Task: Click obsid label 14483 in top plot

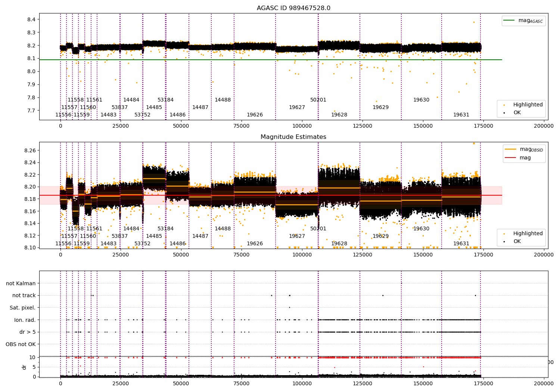Action: (x=108, y=115)
